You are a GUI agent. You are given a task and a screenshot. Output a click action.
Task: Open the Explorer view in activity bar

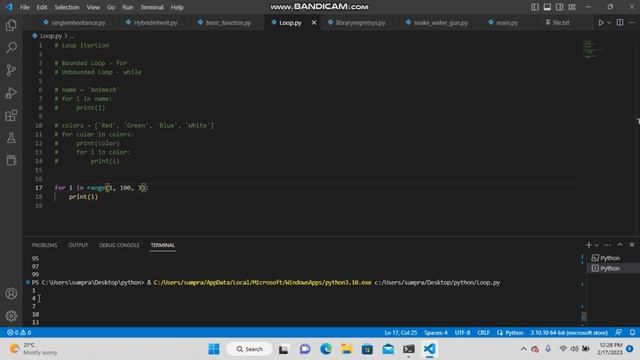(x=11, y=25)
